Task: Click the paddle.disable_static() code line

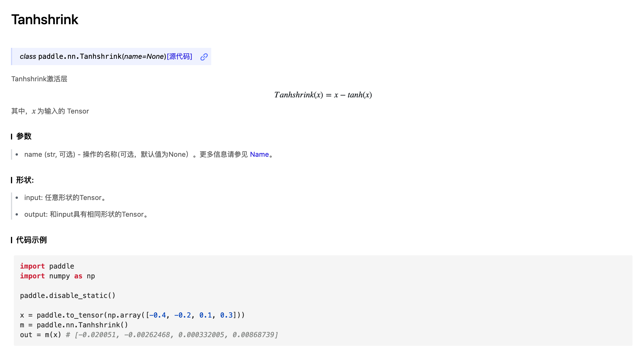Action: (68, 296)
